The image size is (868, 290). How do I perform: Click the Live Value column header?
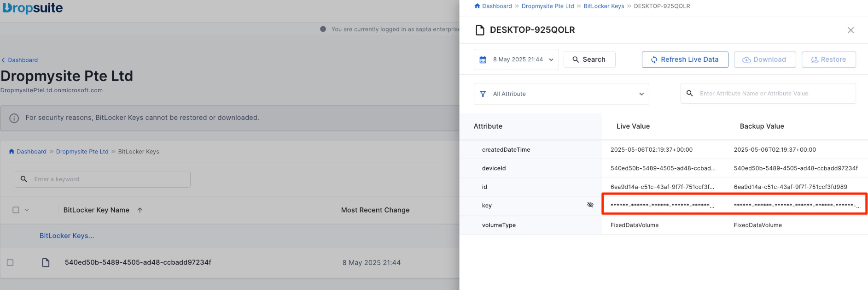633,126
